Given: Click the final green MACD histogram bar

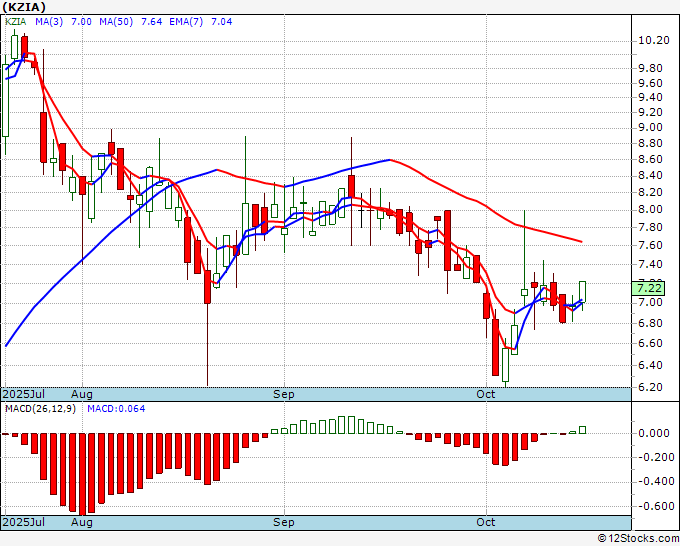Looking at the screenshot, I should point(582,430).
